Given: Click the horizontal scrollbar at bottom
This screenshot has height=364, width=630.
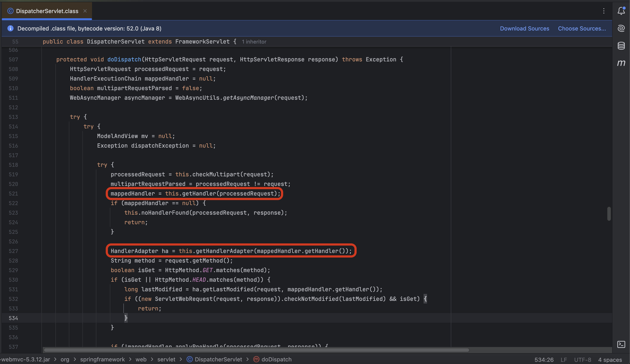Looking at the screenshot, I should point(256,350).
